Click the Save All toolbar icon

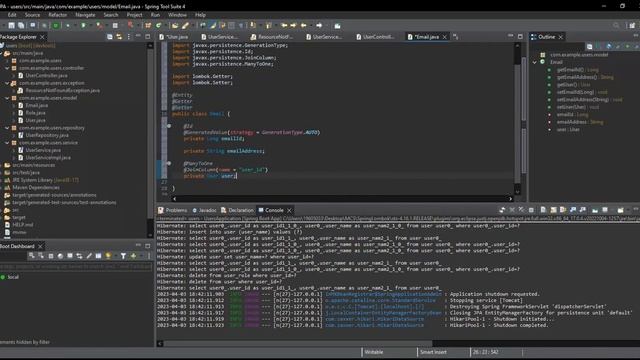coord(21,26)
